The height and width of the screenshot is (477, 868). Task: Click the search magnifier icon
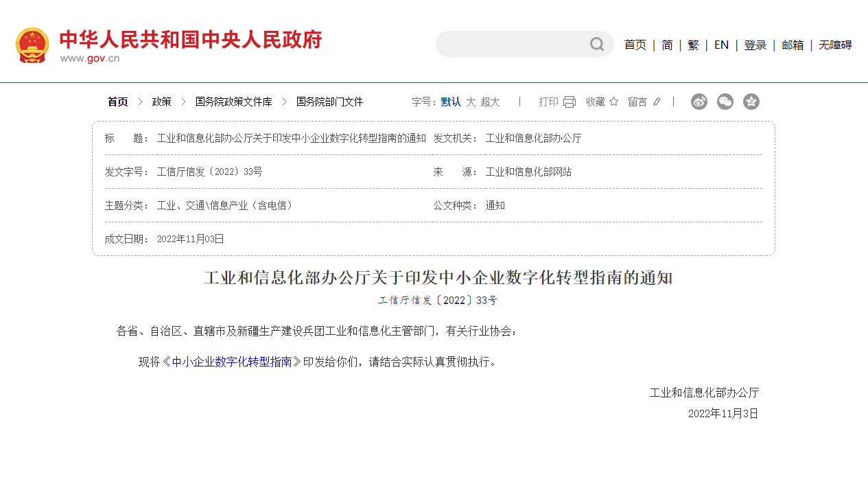(x=597, y=44)
